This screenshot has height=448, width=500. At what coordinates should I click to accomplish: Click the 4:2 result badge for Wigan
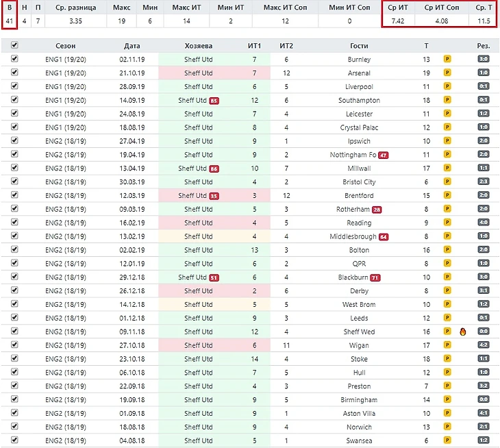483,345
